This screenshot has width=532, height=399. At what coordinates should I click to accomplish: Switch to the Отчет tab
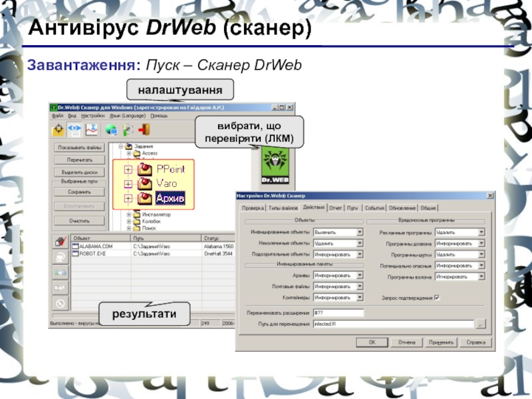(x=336, y=208)
